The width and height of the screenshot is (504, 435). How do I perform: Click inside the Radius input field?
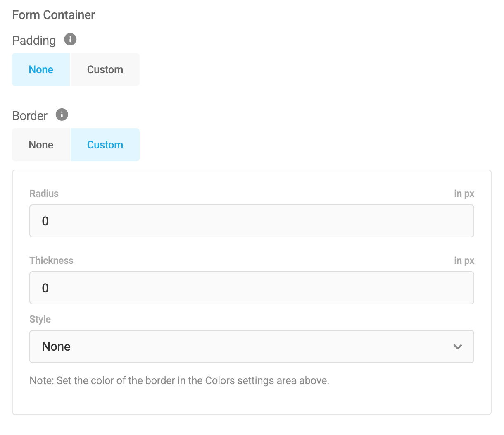(252, 221)
